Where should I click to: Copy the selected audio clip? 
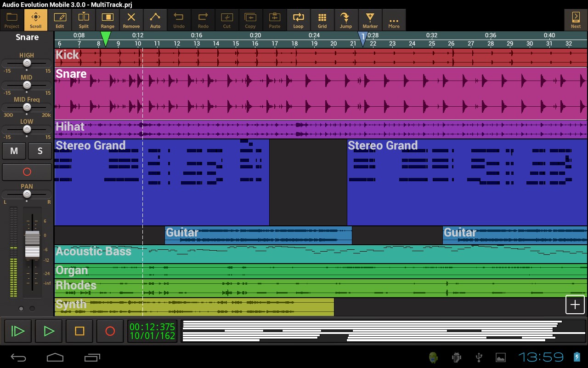[250, 20]
